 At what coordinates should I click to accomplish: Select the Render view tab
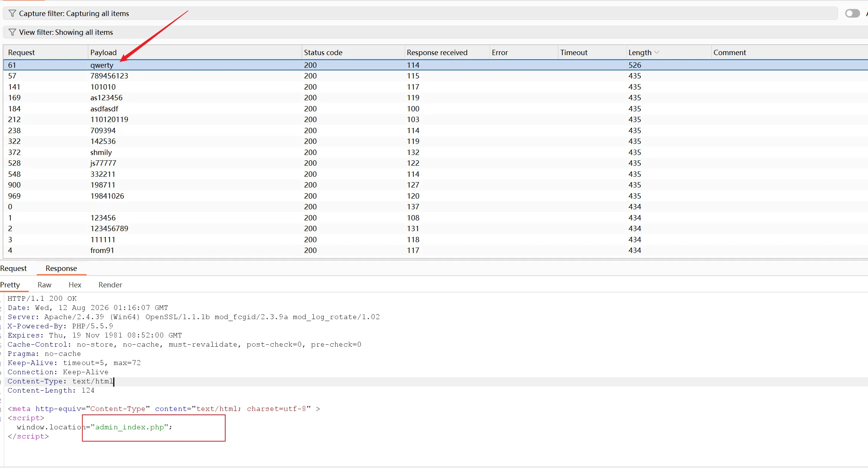[110, 285]
